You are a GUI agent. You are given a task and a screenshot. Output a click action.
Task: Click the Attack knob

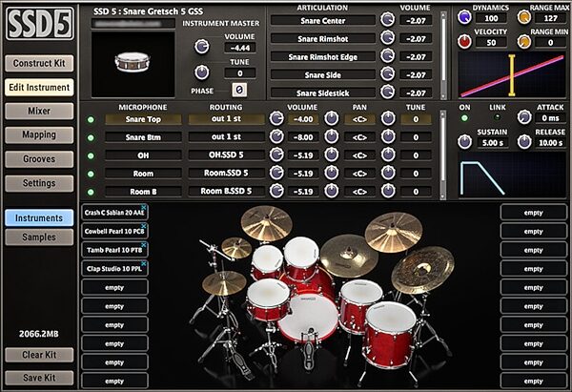[x=524, y=117]
